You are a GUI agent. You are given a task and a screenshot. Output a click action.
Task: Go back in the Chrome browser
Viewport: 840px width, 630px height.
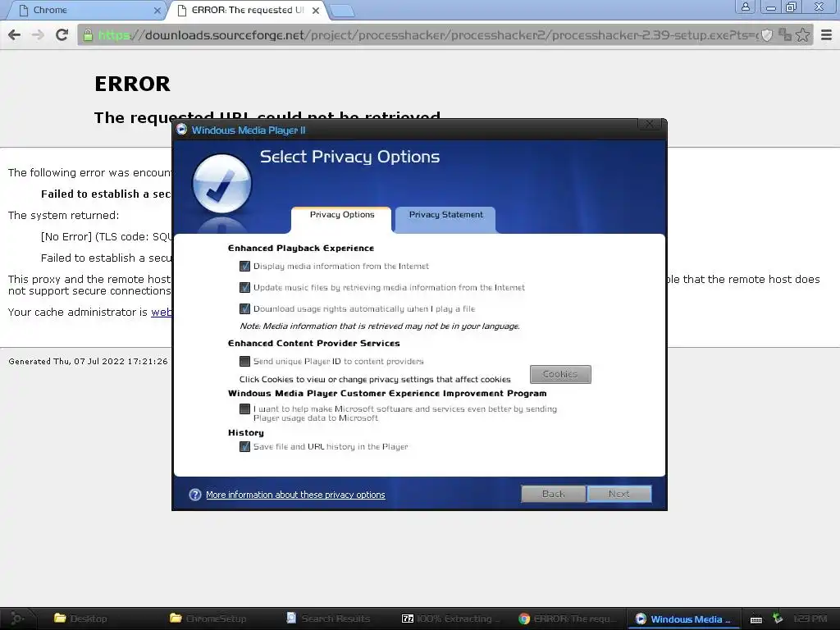15,35
